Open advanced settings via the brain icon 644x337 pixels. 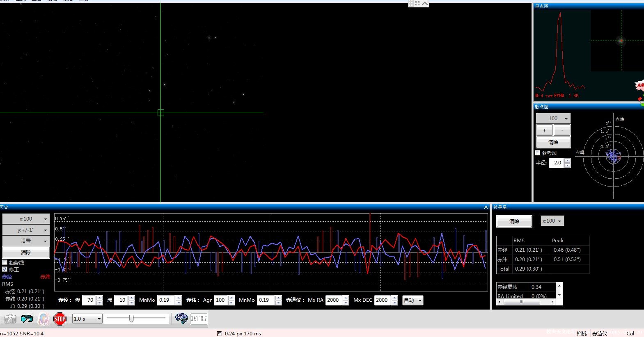pyautogui.click(x=181, y=319)
